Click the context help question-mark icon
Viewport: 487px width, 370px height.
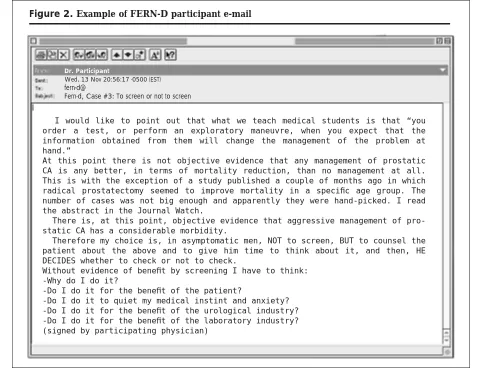(x=170, y=55)
